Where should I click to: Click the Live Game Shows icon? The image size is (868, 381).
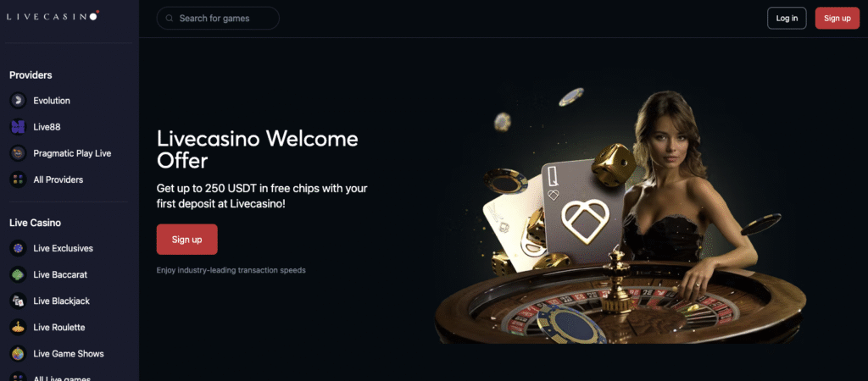point(19,353)
